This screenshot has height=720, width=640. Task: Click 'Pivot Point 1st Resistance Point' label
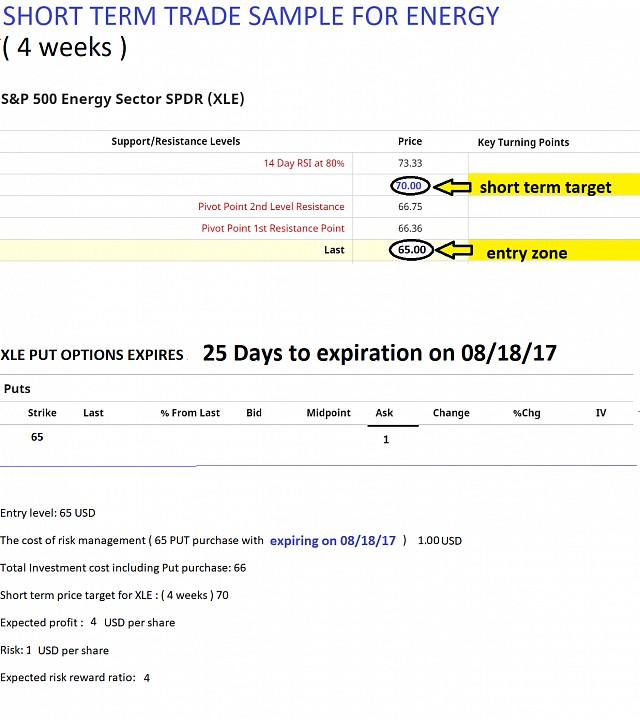pos(273,228)
